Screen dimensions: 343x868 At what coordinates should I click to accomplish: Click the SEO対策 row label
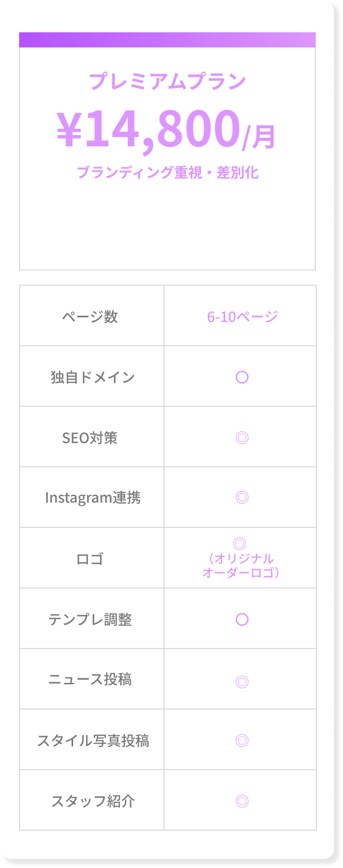coord(90,438)
